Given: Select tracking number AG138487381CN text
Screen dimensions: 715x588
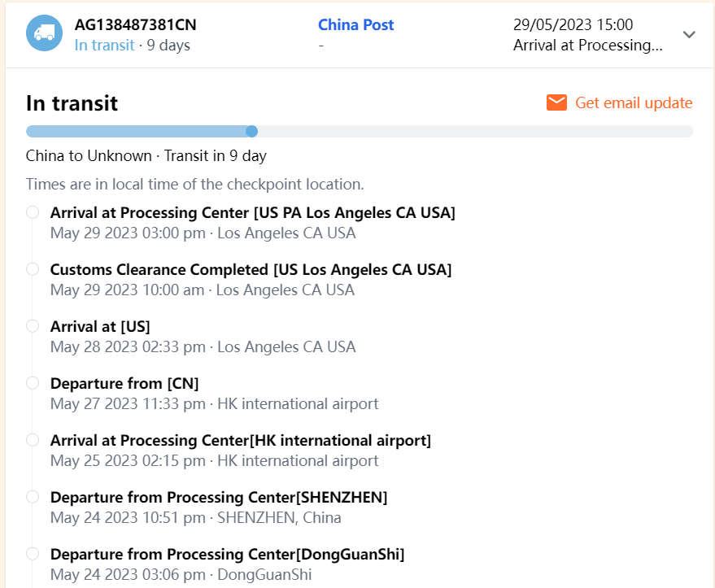Looking at the screenshot, I should coord(135,24).
